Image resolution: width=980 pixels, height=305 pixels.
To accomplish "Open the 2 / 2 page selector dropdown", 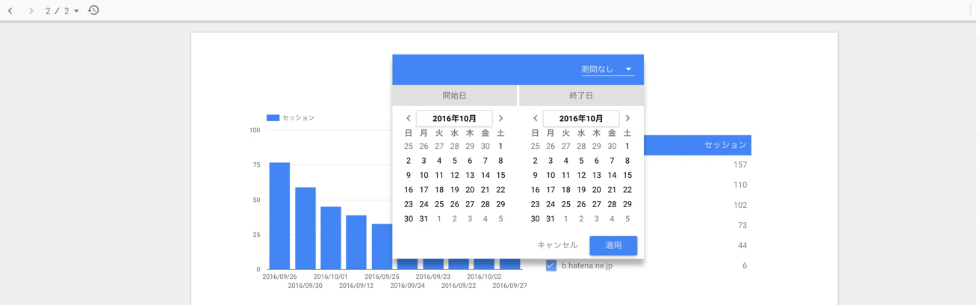I will click(x=62, y=10).
